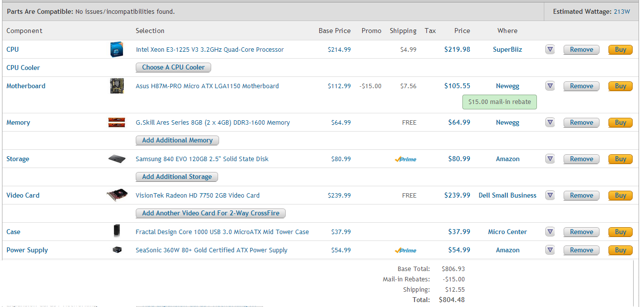Screen dimensions: 644x307
Task: Open the Power Supply component link
Action: tap(27, 250)
